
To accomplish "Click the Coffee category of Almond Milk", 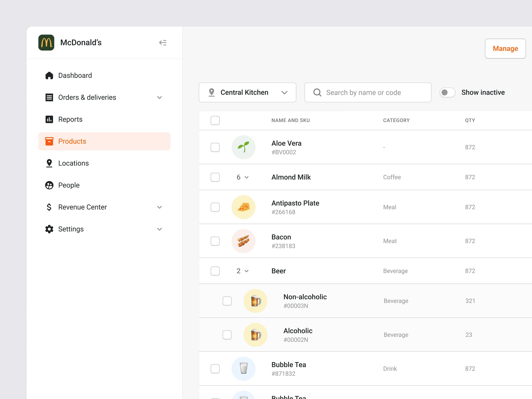I will coord(392,177).
